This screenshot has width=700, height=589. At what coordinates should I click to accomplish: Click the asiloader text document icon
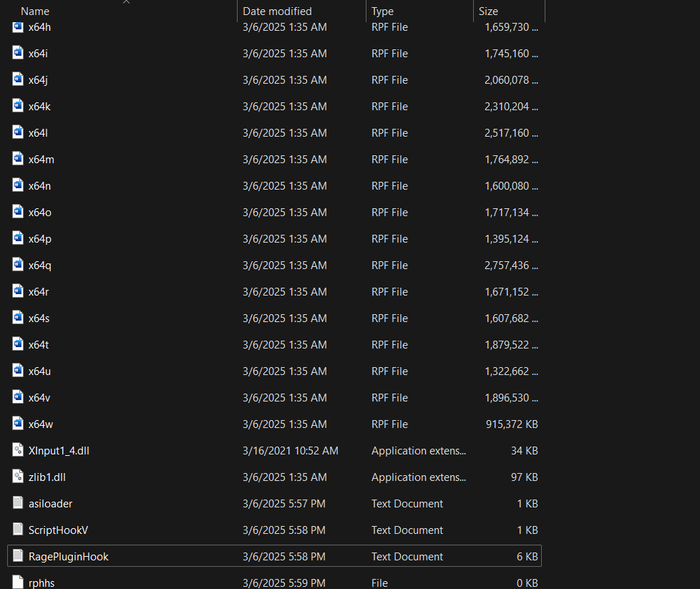pyautogui.click(x=19, y=503)
